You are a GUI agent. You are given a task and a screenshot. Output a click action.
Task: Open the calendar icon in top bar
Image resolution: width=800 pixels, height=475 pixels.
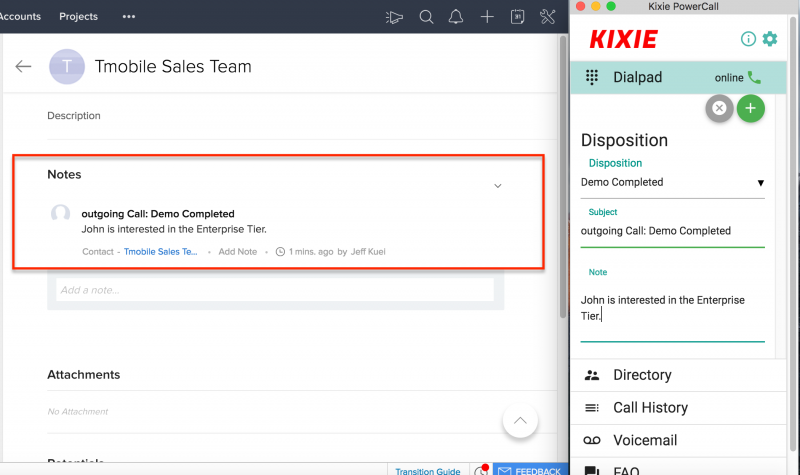[517, 17]
